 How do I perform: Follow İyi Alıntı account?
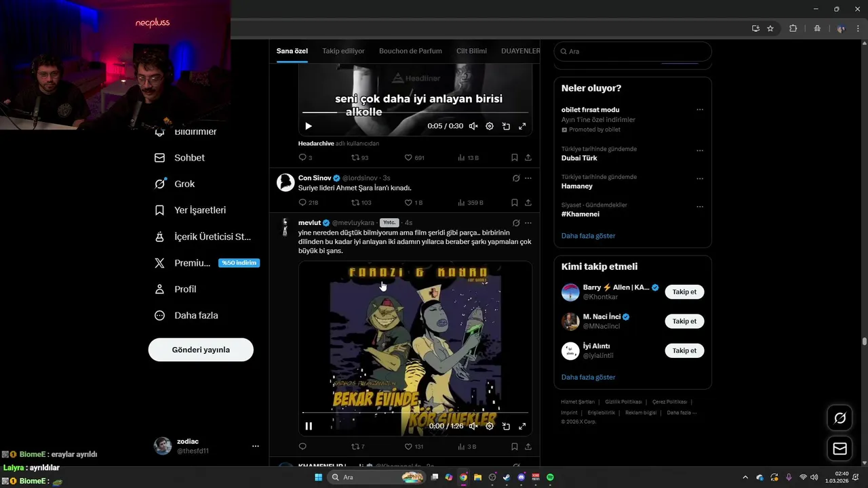point(684,350)
